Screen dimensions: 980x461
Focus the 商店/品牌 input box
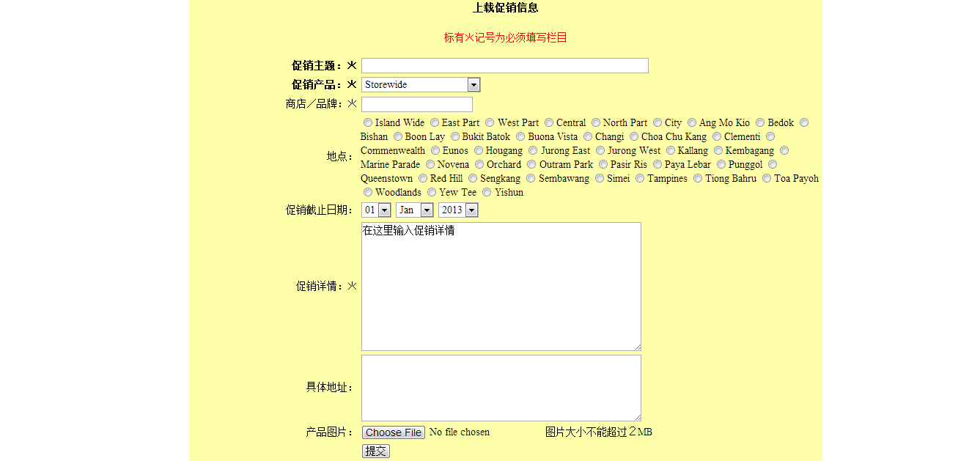click(416, 104)
